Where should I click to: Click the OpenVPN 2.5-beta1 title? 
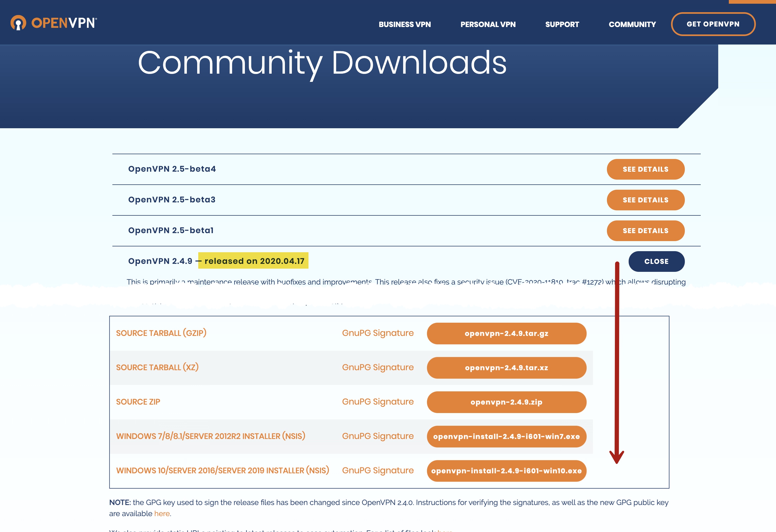click(x=171, y=230)
